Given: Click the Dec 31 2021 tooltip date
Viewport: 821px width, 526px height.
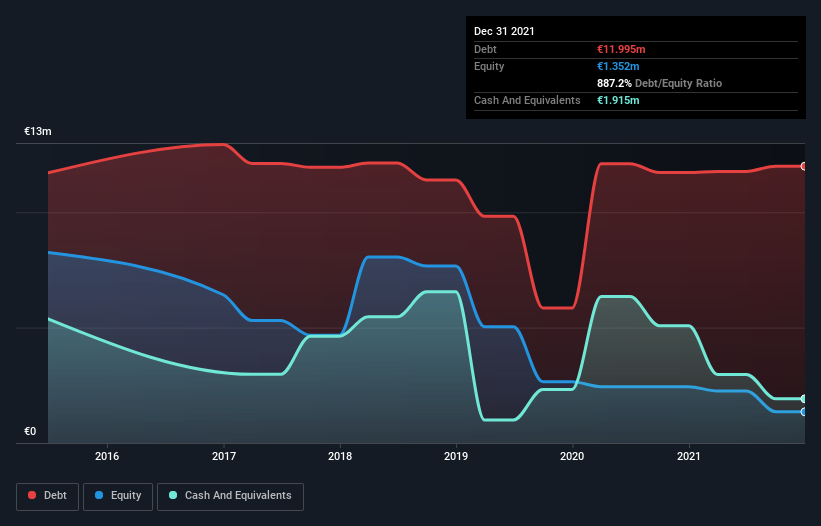Looking at the screenshot, I should click(x=504, y=31).
